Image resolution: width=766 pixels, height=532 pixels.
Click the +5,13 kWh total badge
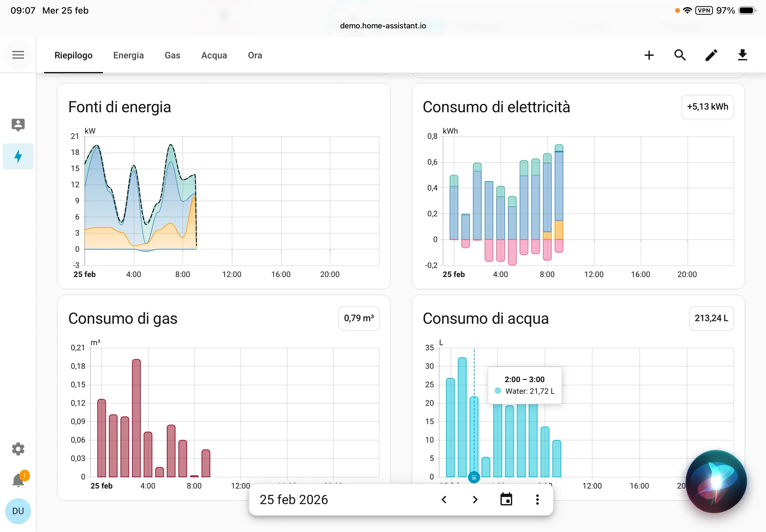[x=708, y=107]
